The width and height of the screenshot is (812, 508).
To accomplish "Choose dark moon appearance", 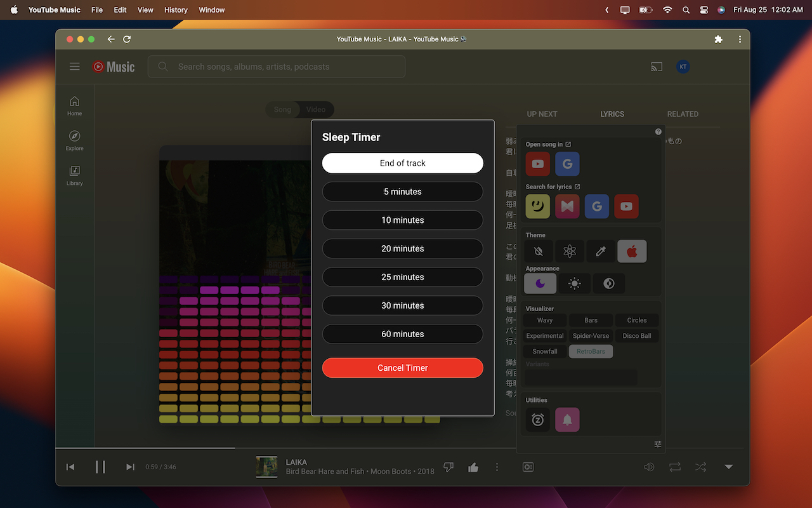I will (x=540, y=284).
